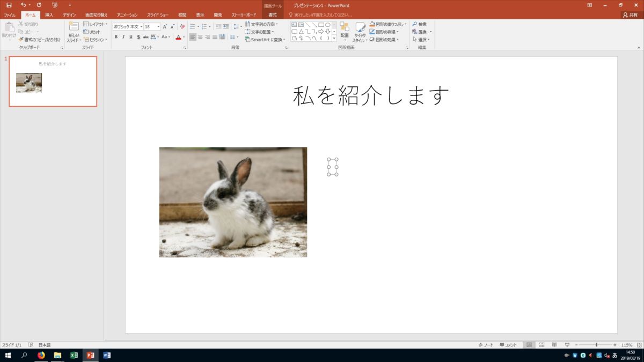Open Excel from the Windows taskbar
Image resolution: width=644 pixels, height=362 pixels.
tap(74, 355)
